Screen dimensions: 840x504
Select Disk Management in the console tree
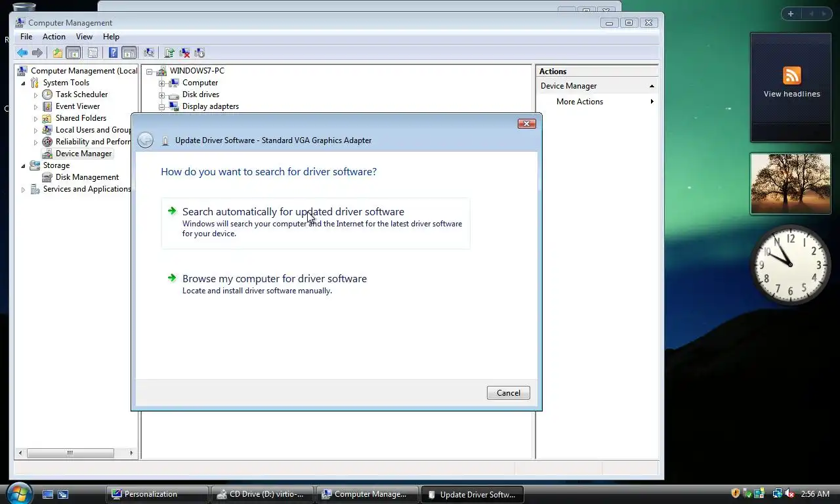click(87, 177)
